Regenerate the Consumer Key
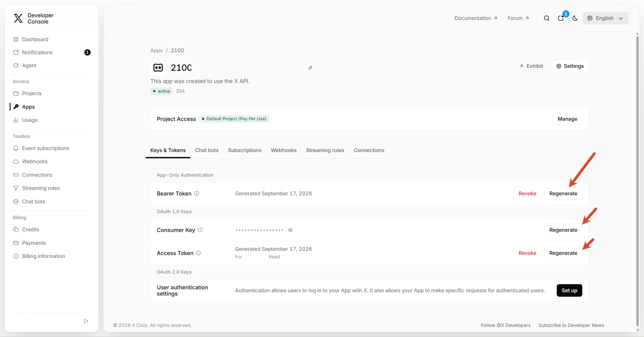644x337 pixels. (563, 230)
